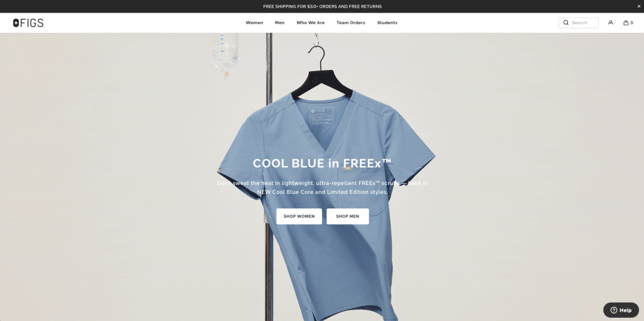Click the SHOP WOMEN button
The image size is (644, 321).
click(299, 216)
